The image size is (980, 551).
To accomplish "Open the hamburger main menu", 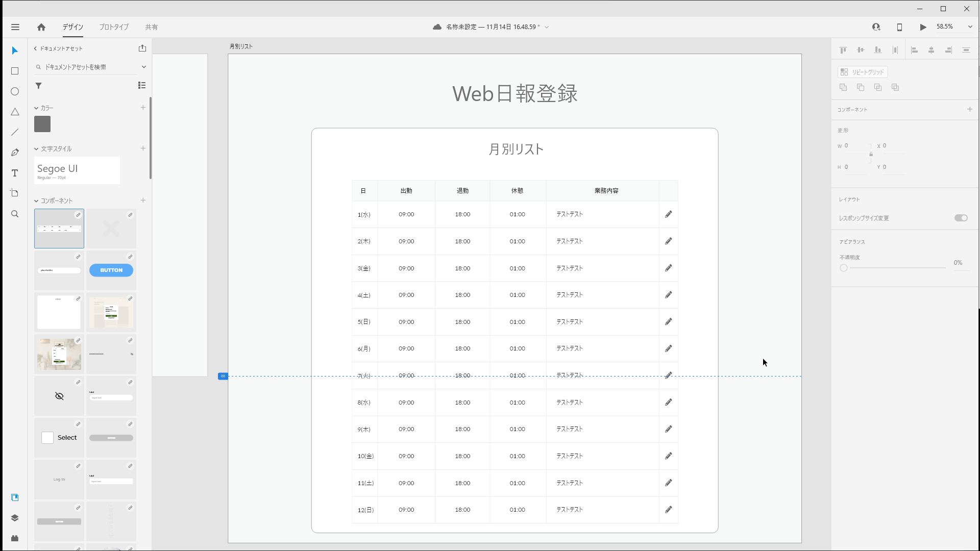I will tap(15, 27).
